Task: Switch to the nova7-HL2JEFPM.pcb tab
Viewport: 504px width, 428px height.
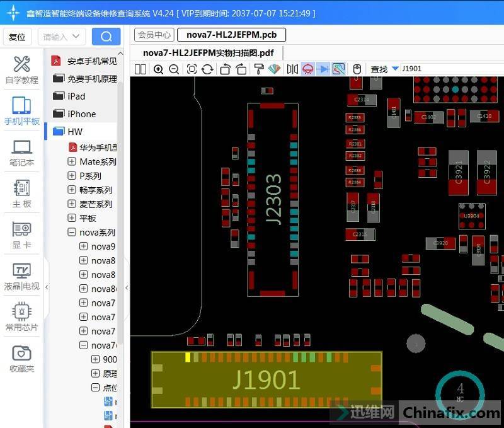Action: tap(231, 35)
